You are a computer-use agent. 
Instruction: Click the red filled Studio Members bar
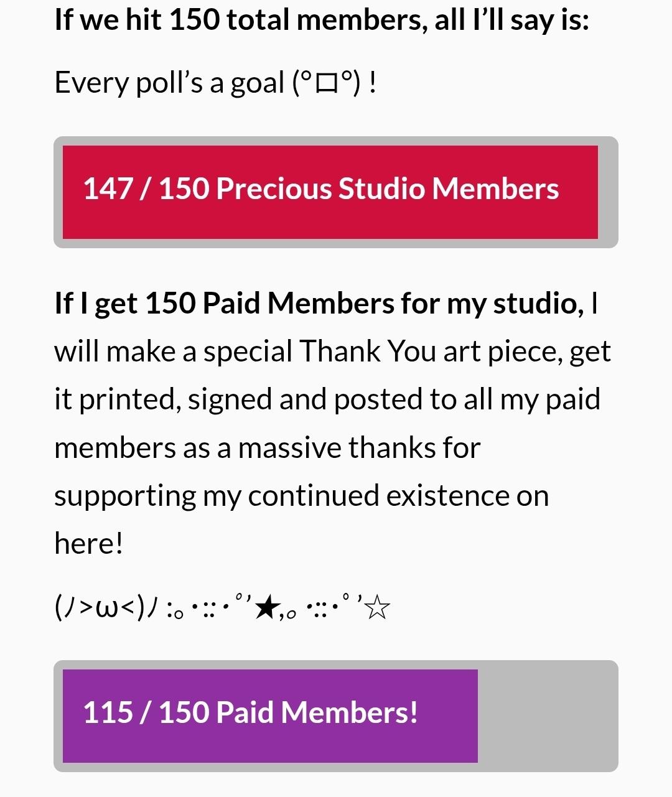click(330, 192)
